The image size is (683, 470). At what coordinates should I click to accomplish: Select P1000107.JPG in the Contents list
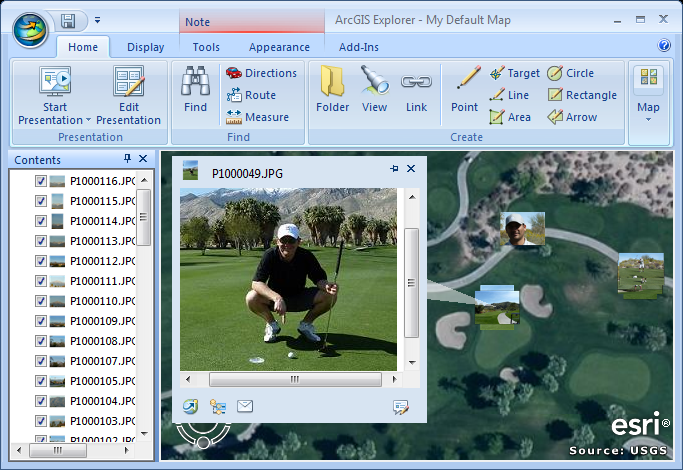pyautogui.click(x=103, y=361)
